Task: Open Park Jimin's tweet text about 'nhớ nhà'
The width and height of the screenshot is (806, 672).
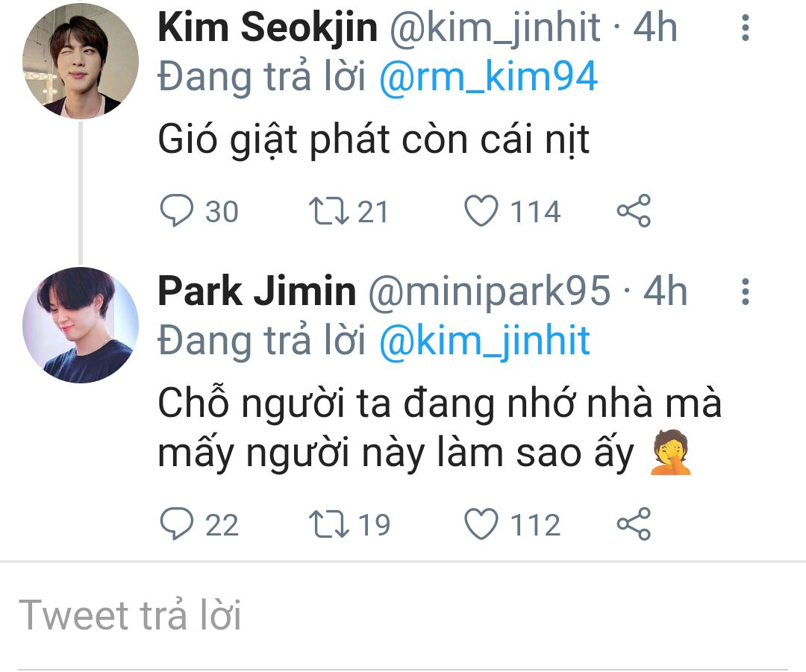Action: [439, 428]
